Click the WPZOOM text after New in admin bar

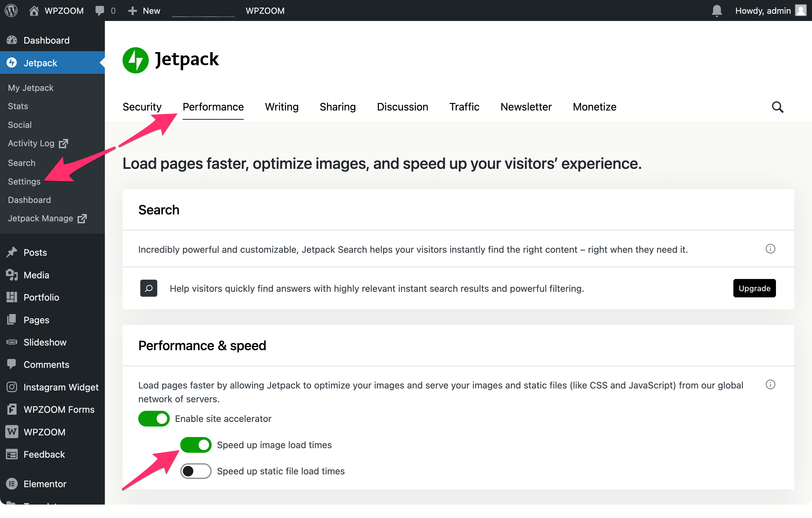point(265,11)
